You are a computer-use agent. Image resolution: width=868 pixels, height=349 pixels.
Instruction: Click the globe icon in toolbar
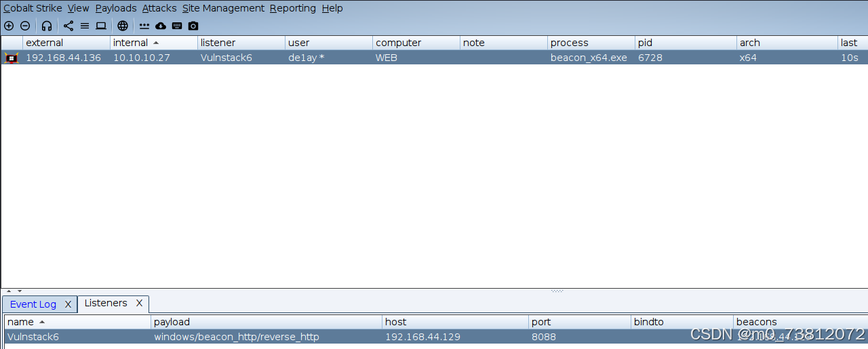click(123, 26)
